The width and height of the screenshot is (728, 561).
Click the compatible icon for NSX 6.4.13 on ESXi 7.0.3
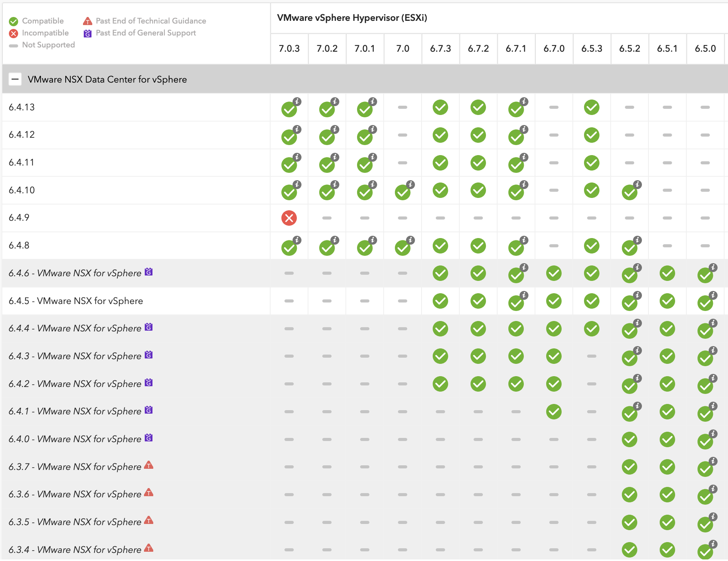(x=290, y=109)
